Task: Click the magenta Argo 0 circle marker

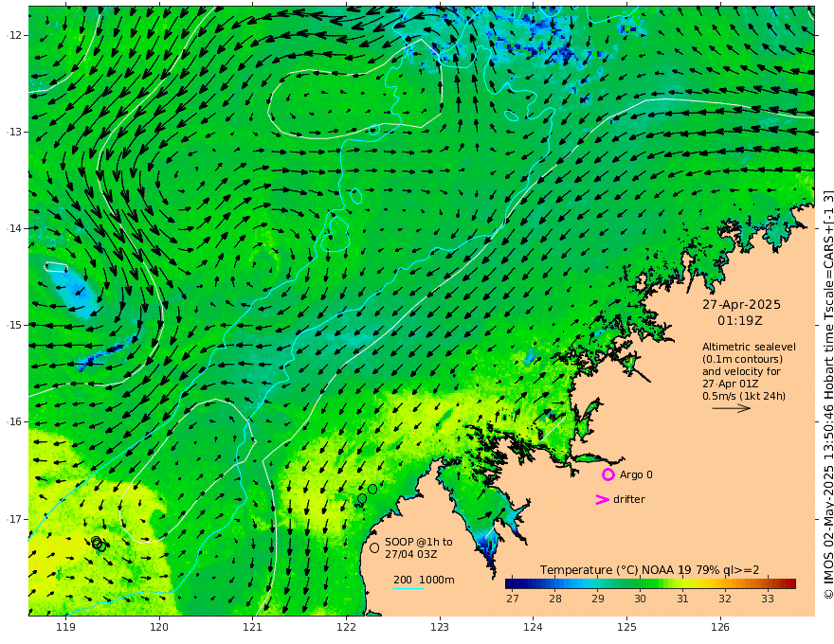Action: (x=607, y=474)
